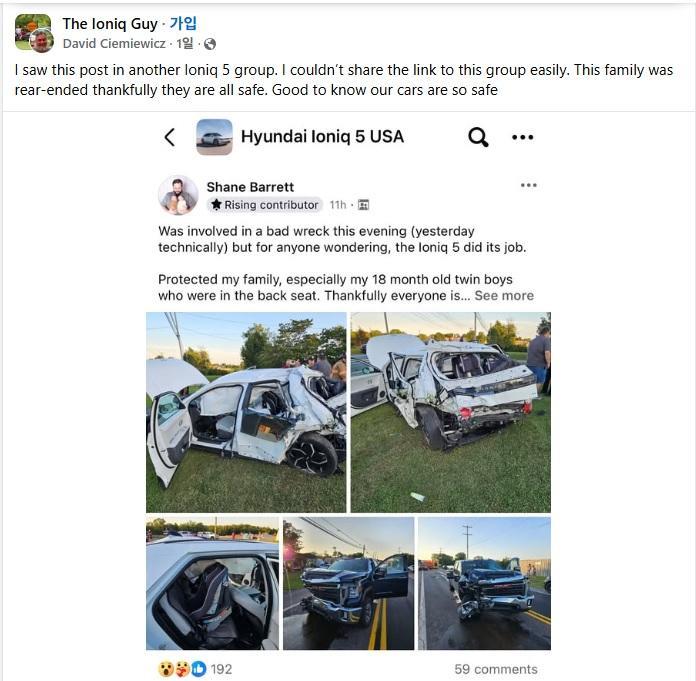
Task: Open the 192 reactions count
Action: pos(221,669)
